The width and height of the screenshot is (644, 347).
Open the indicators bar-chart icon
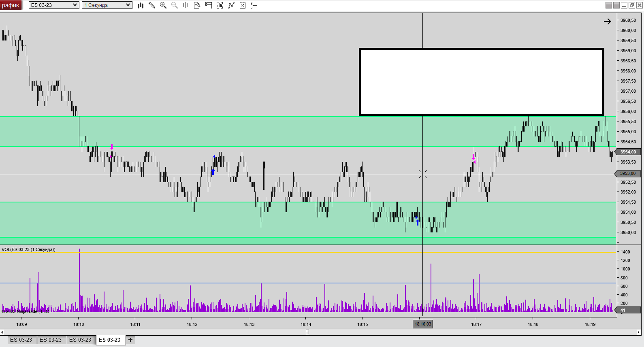pyautogui.click(x=220, y=5)
